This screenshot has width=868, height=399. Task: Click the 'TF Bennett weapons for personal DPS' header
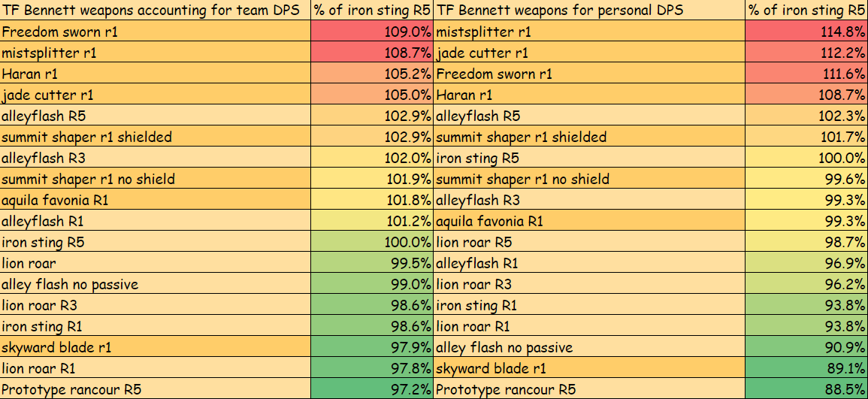pyautogui.click(x=589, y=11)
